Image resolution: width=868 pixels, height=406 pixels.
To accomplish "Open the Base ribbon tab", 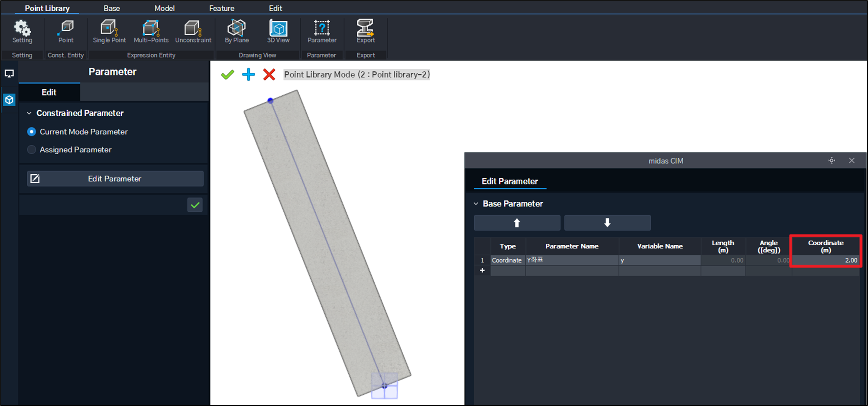I will pos(112,8).
